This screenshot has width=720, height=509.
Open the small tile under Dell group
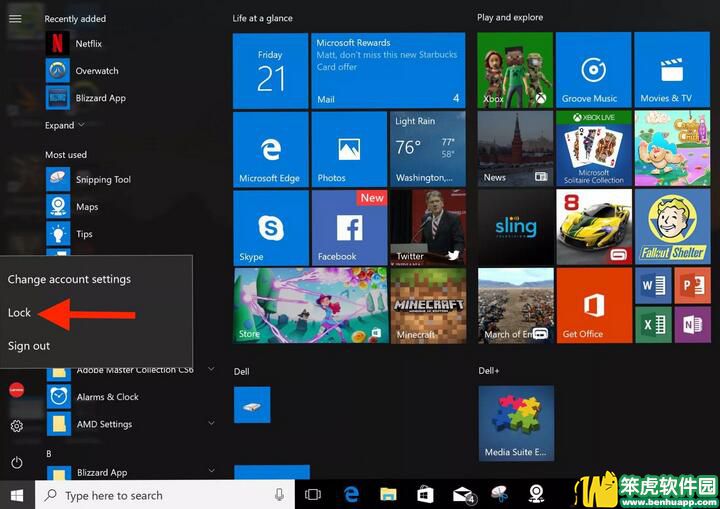[252, 405]
